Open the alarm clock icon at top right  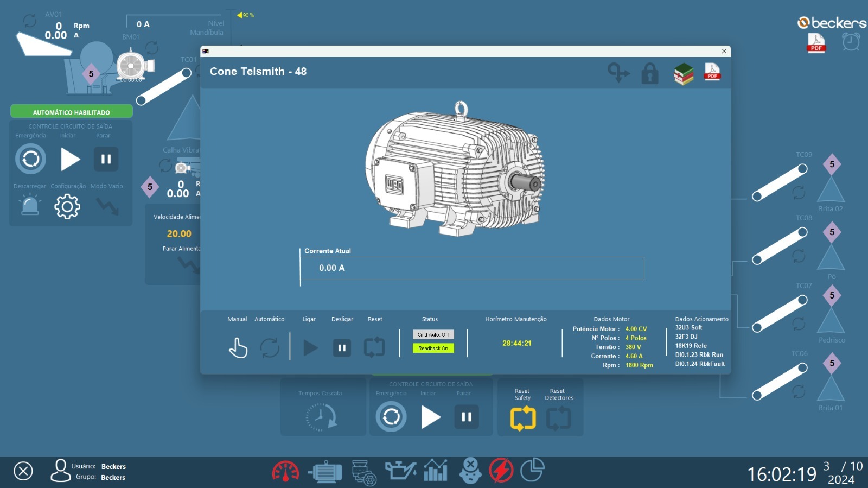tap(851, 42)
